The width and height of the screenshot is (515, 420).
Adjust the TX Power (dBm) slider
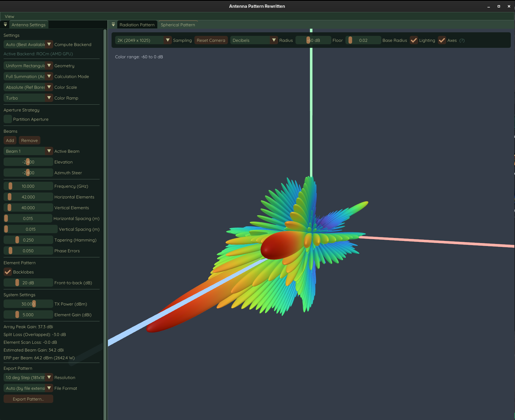click(28, 304)
